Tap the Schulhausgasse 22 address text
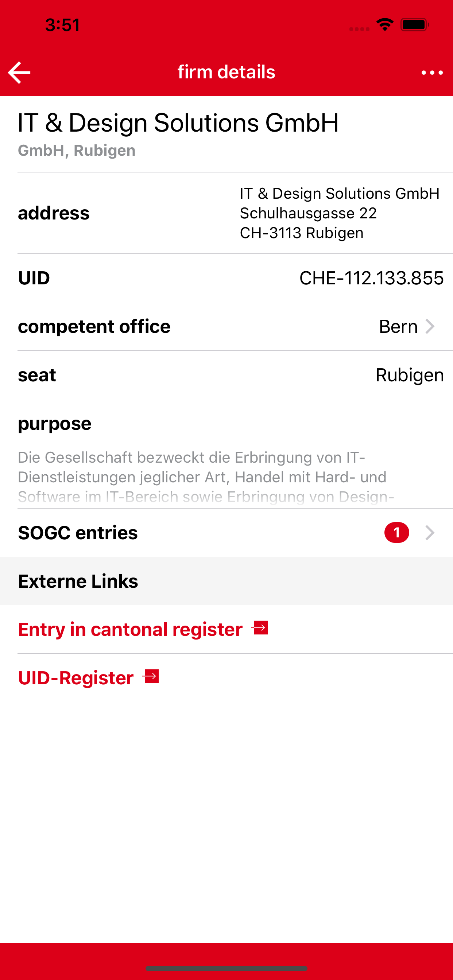Screen dimensions: 453x980 (308, 213)
